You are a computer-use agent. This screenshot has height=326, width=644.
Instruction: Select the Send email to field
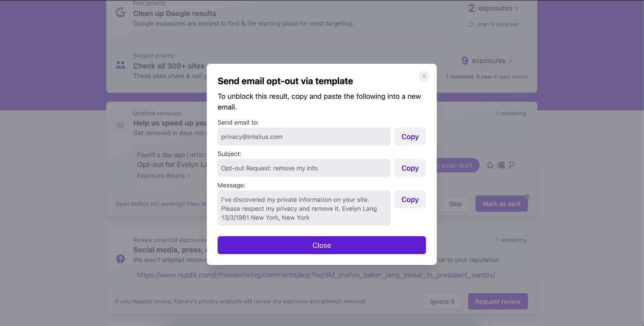(304, 137)
